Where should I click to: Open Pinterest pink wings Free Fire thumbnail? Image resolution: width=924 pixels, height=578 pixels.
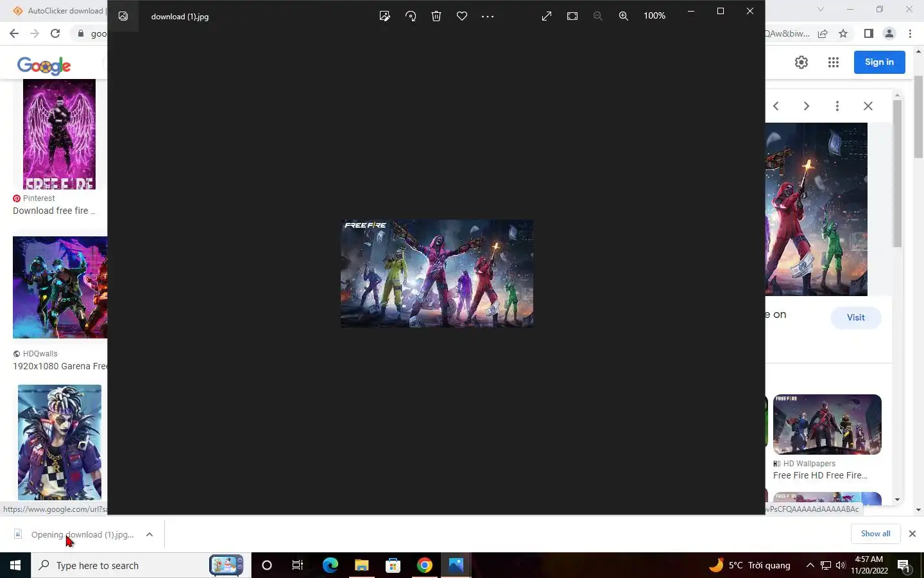[x=59, y=134]
